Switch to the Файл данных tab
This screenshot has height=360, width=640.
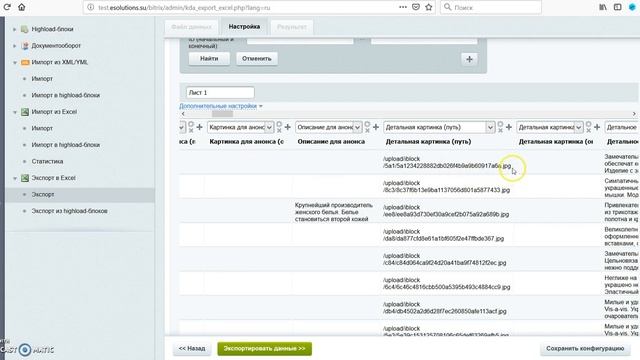pos(191,27)
